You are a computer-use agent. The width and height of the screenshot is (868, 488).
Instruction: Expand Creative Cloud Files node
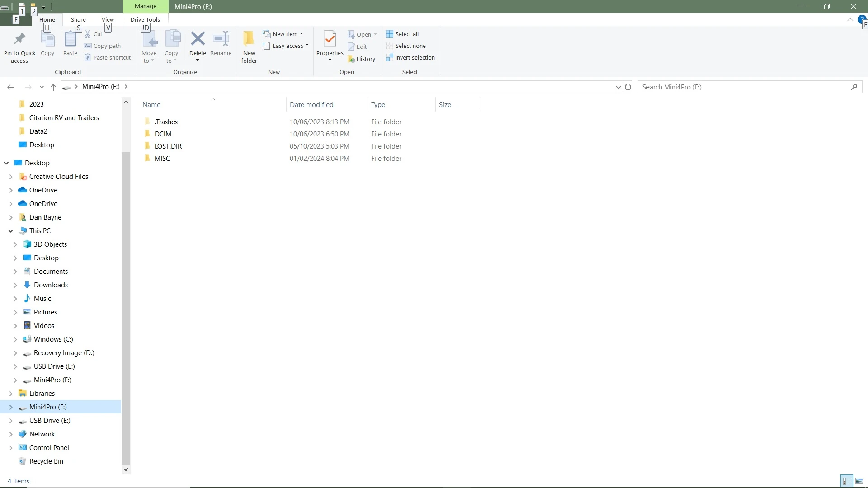[x=11, y=177]
